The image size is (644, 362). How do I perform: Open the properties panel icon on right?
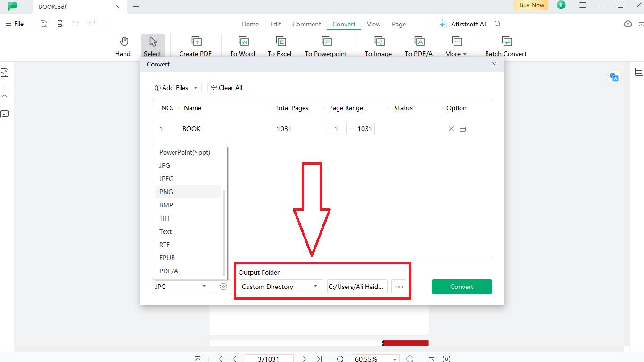pyautogui.click(x=639, y=72)
